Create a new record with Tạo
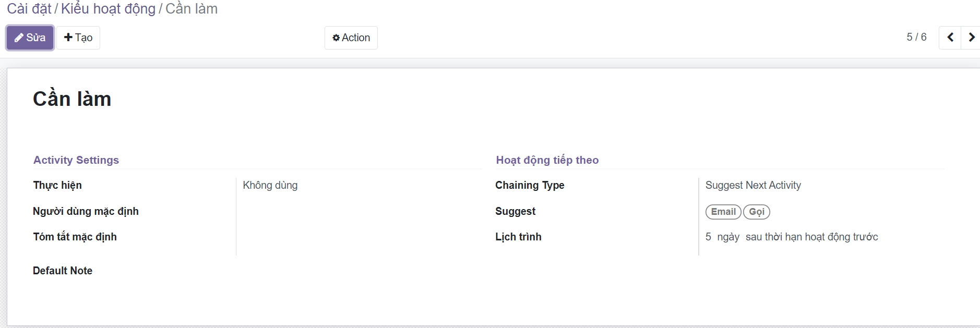This screenshot has width=980, height=328. coord(78,38)
